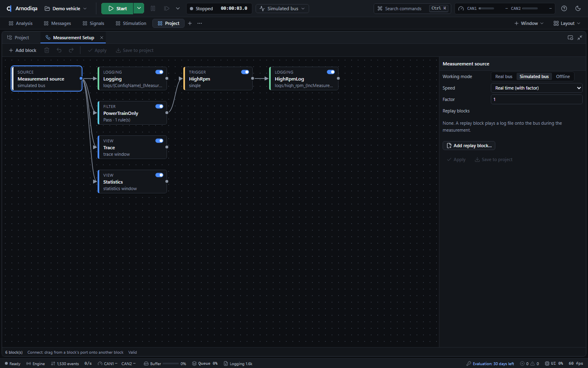Click Add block button

[x=22, y=50]
